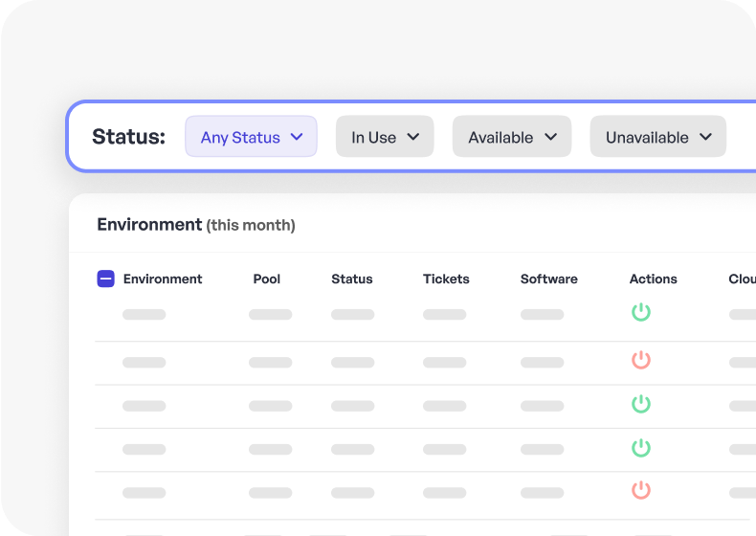Viewport: 756px width, 536px height.
Task: Sort by the Pool column header
Action: point(267,279)
